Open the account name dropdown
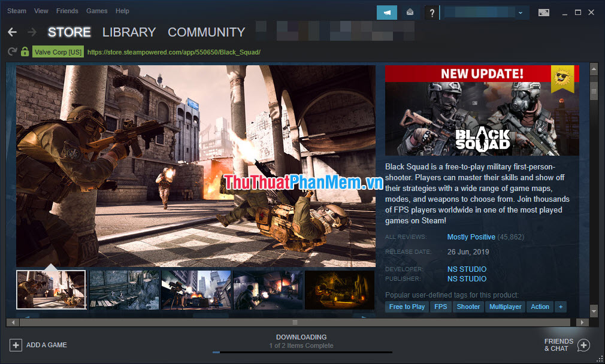Viewport: 605px width, 364px height. pyautogui.click(x=520, y=11)
